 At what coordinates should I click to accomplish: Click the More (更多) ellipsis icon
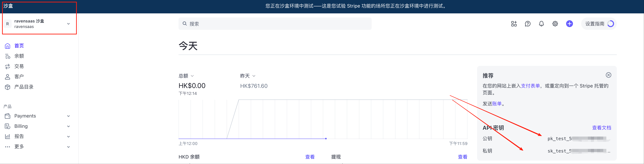8,147
